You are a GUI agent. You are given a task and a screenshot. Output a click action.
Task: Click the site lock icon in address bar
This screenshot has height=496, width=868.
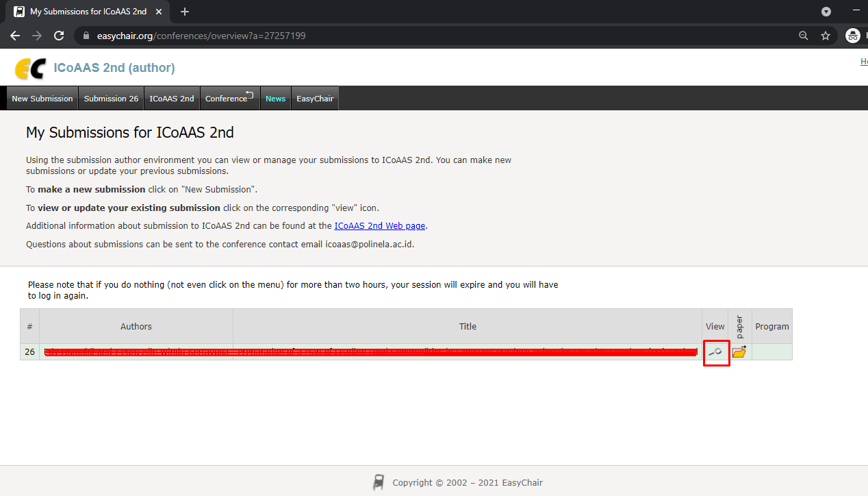[86, 36]
